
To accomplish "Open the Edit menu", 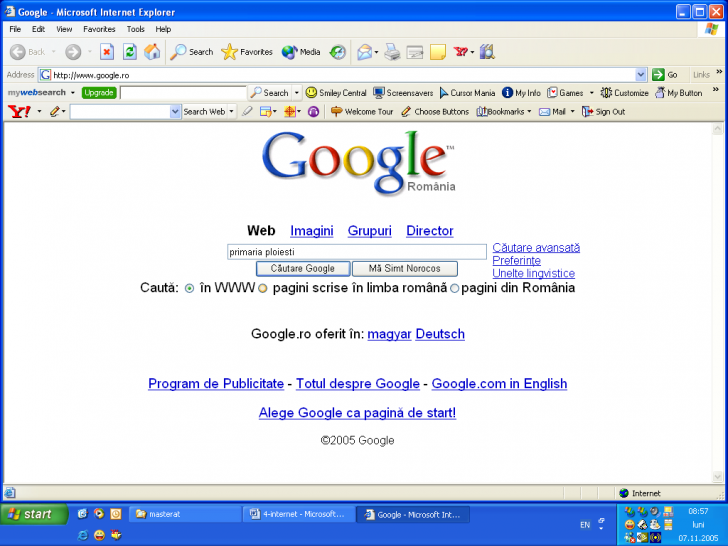I will click(x=38, y=29).
